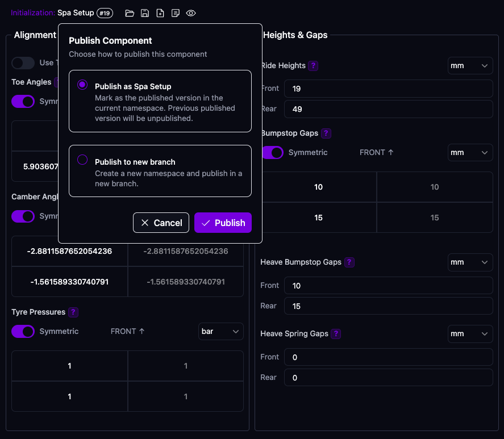Open Tyre Pressures bar unit dropdown

(x=220, y=332)
